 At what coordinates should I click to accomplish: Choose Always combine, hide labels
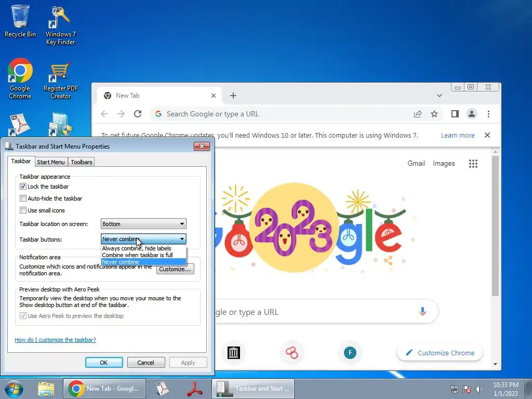143,248
